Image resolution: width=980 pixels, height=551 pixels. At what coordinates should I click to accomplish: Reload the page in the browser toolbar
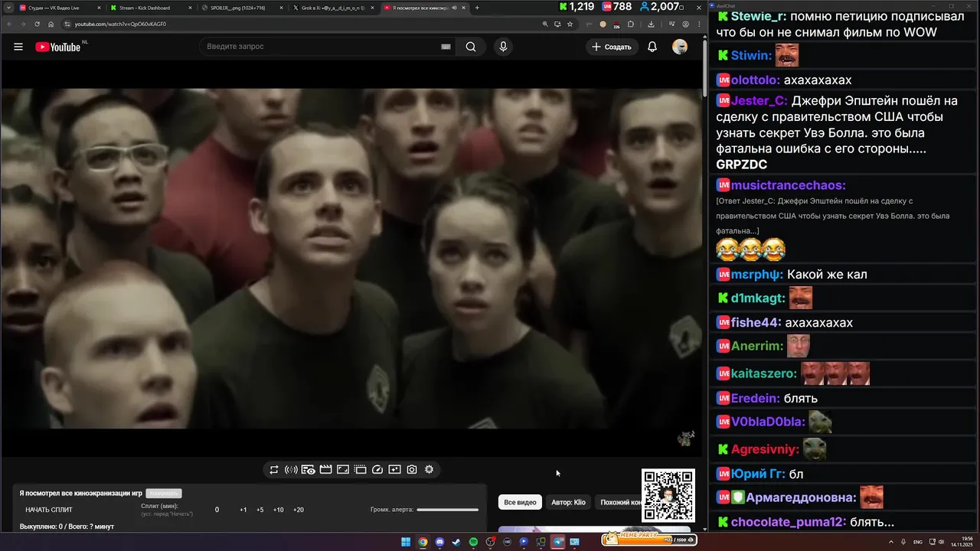[37, 24]
